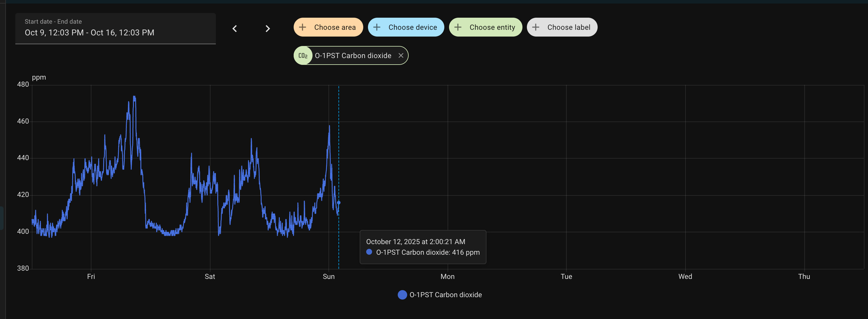Remove O-1PST Carbon dioxide chip
The image size is (868, 319).
(x=401, y=56)
